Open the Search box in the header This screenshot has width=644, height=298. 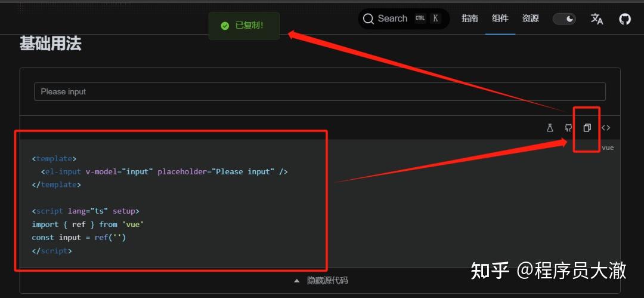404,19
